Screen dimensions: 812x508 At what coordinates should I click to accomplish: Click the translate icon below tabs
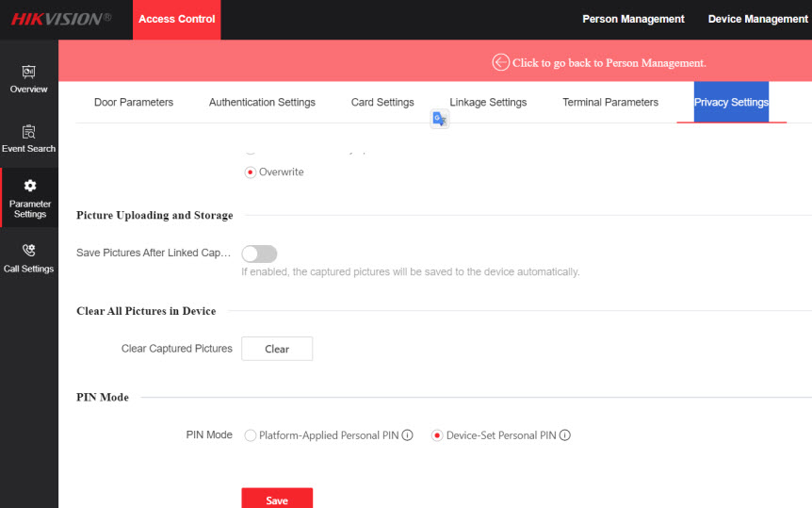[439, 119]
